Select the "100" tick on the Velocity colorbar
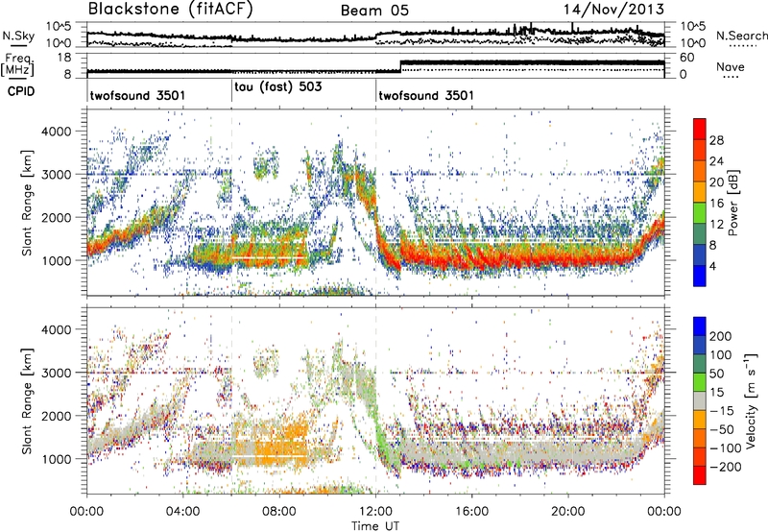 pos(721,355)
